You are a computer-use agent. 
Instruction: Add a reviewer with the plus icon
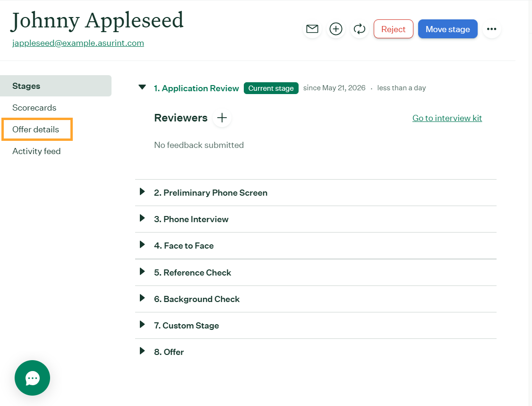tap(222, 118)
